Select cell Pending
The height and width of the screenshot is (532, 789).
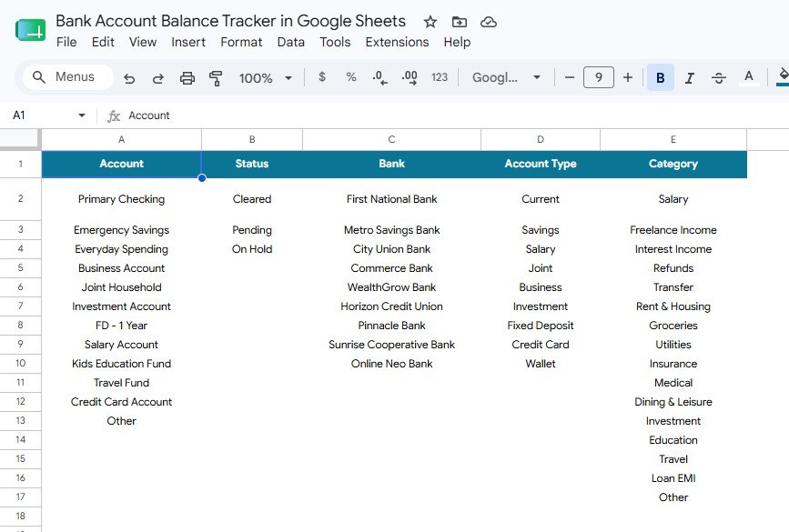coord(252,230)
